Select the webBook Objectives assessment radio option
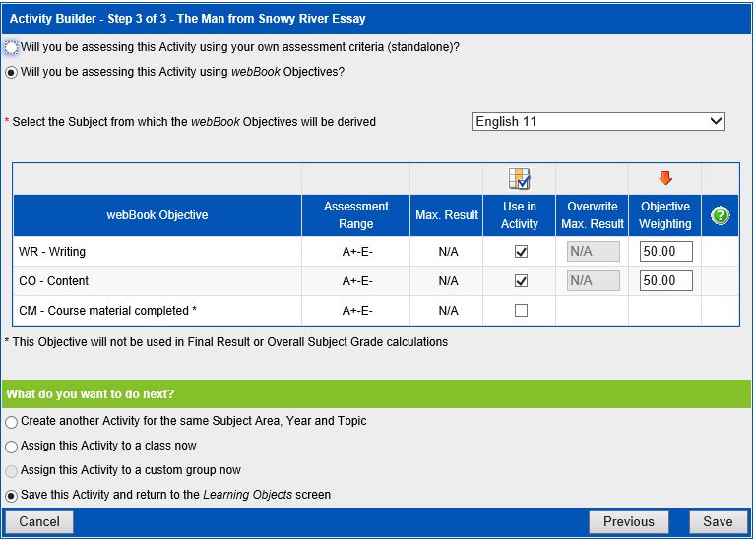 12,72
